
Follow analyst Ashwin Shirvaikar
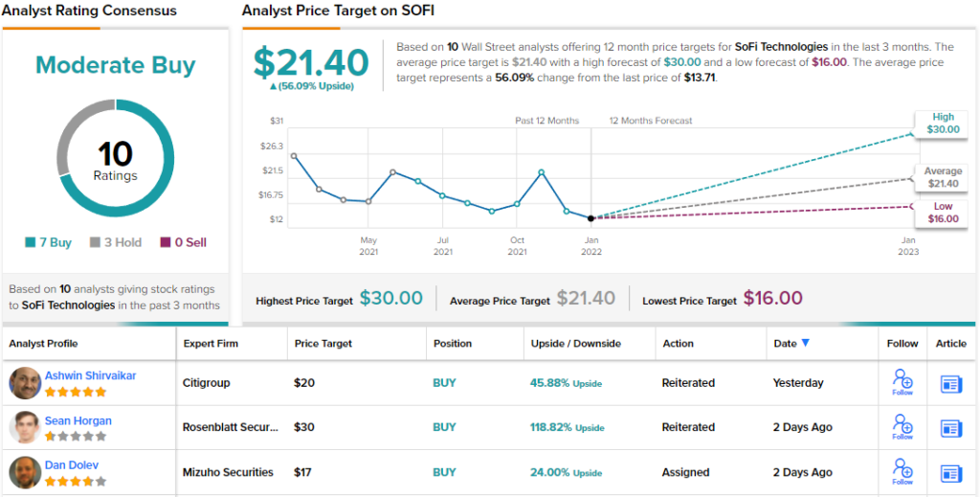pyautogui.click(x=902, y=381)
